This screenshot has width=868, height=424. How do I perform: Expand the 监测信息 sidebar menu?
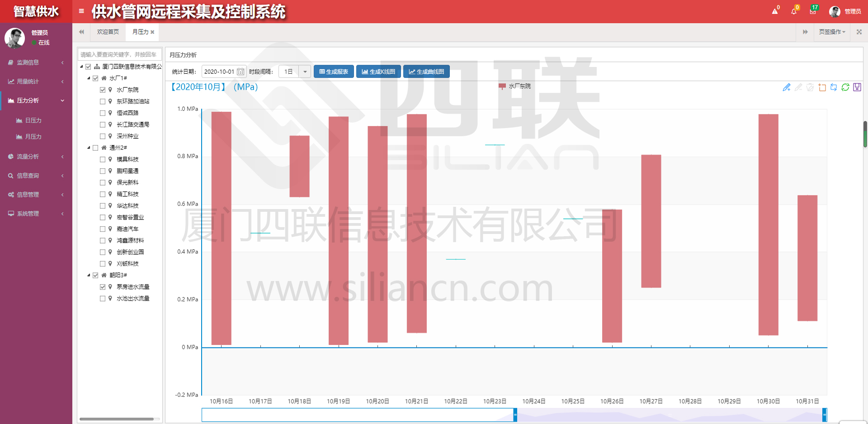coord(36,62)
